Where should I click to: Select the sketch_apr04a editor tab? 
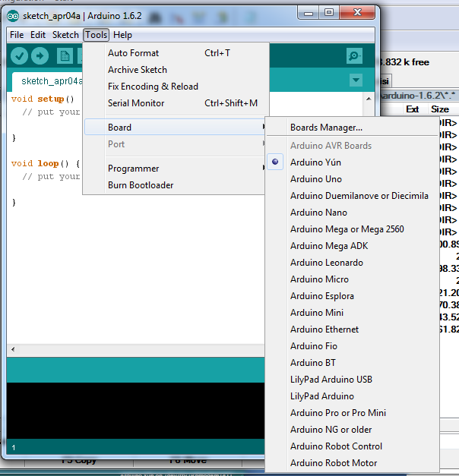[46, 81]
